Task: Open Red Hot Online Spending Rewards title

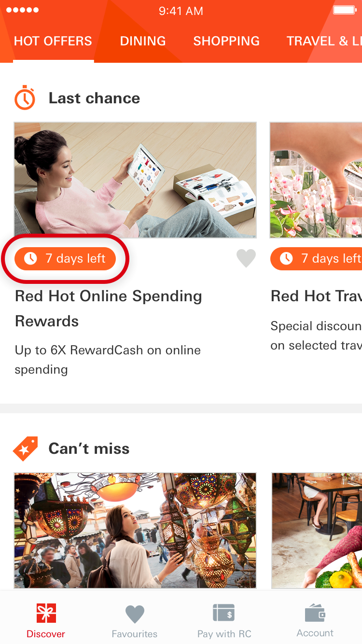Action: (x=109, y=308)
